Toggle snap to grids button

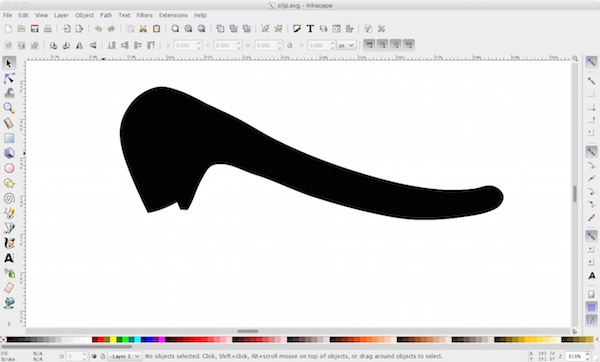point(591,307)
